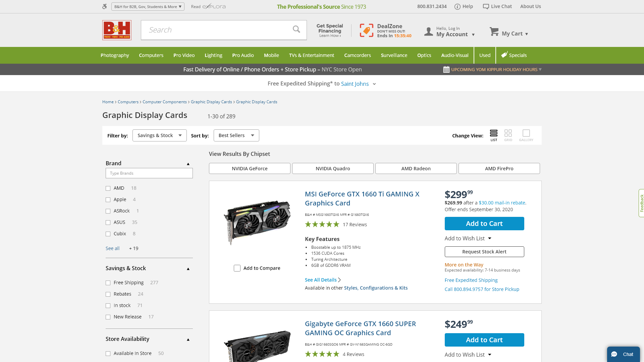Click the Specials tag icon
Viewport: 644px width, 362px height.
click(x=504, y=55)
